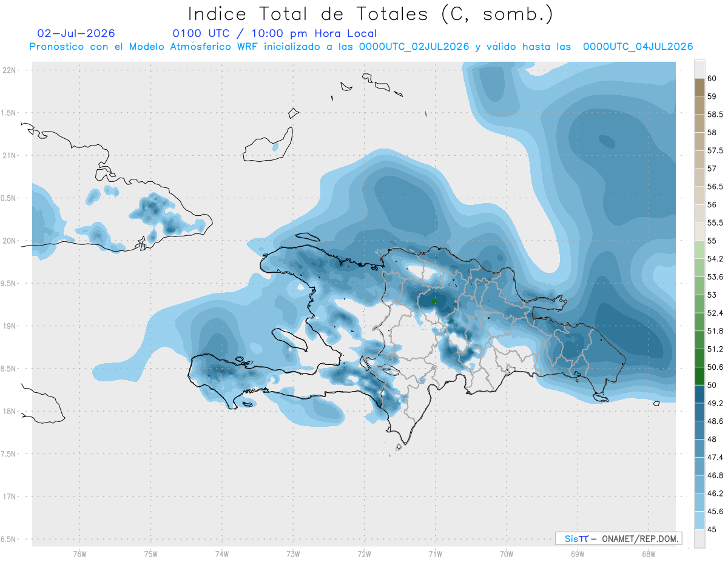Select the latitude label '18N'

click(x=9, y=411)
